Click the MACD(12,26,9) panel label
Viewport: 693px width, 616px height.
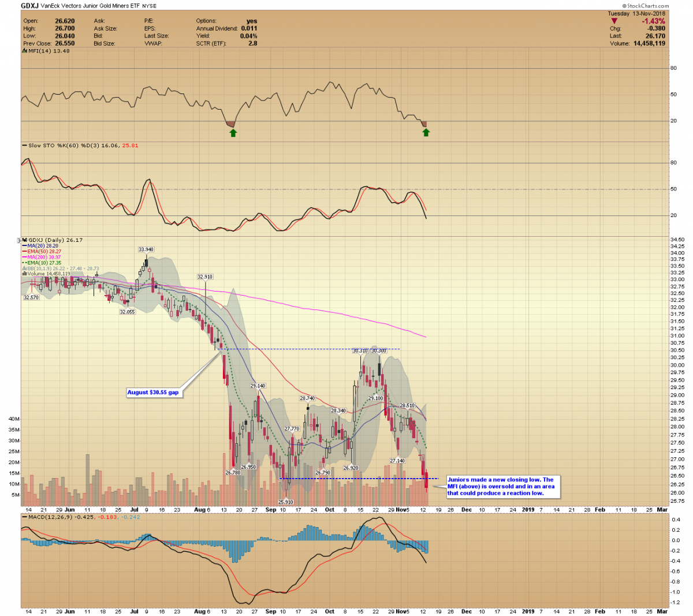pyautogui.click(x=52, y=517)
